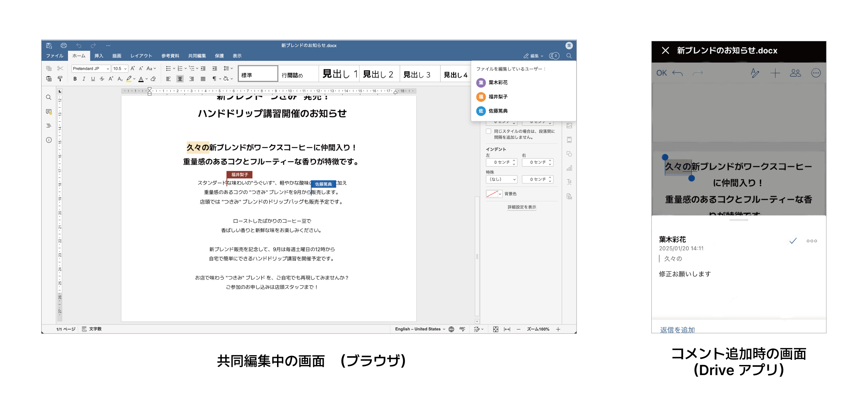Click the clear formatting eraser icon

(153, 79)
